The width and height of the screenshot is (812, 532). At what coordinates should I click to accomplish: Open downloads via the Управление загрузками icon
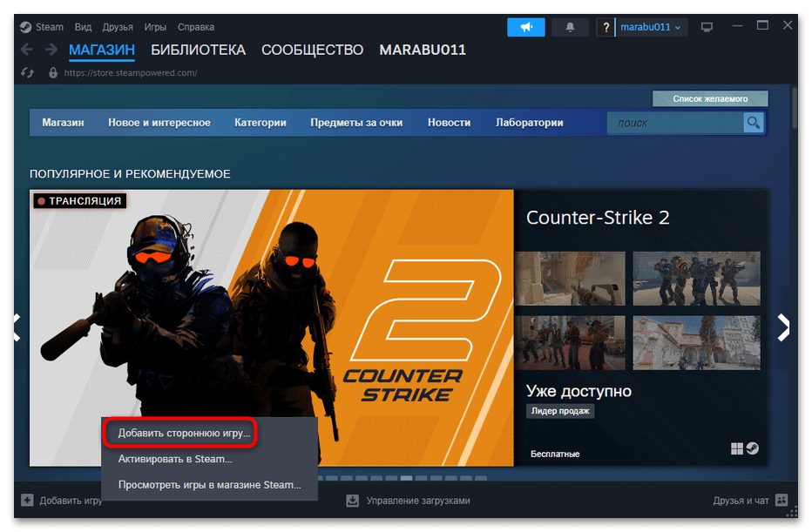click(352, 500)
